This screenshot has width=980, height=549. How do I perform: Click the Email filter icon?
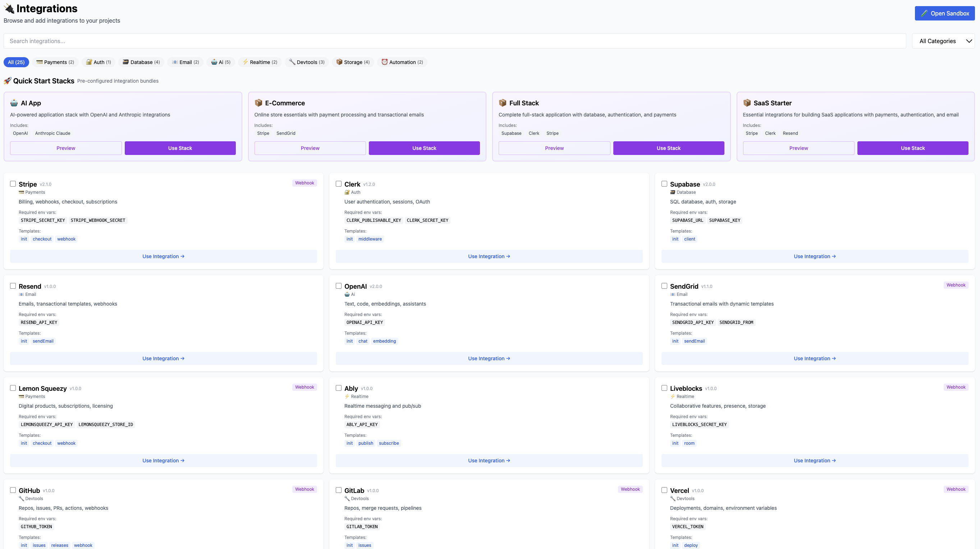pyautogui.click(x=174, y=62)
